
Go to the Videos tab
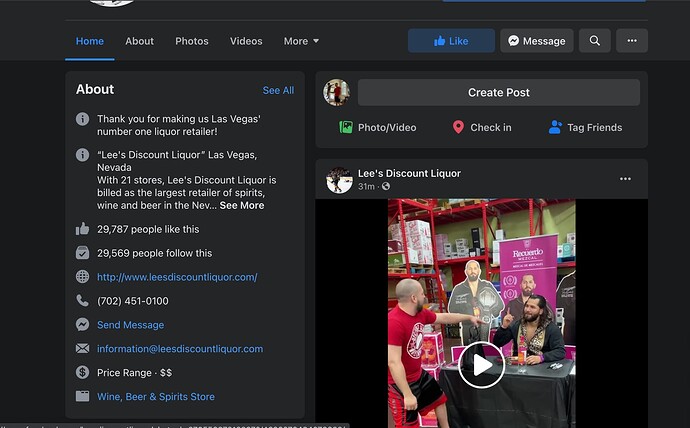(246, 41)
